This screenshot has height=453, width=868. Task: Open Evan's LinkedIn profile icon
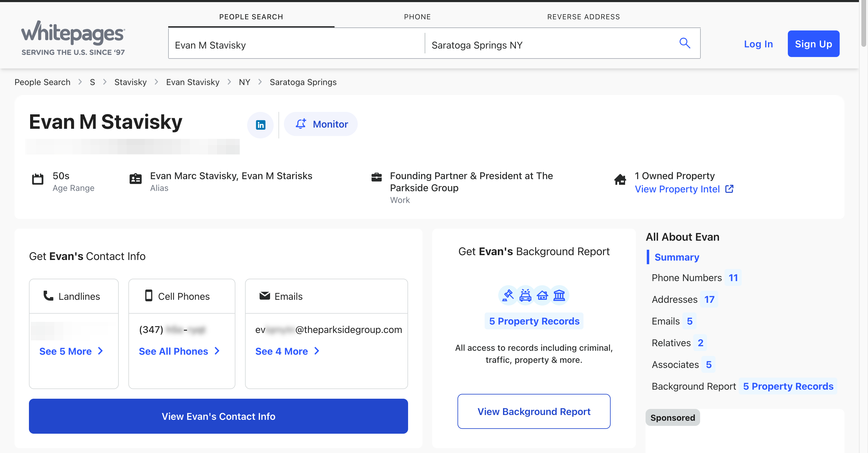click(260, 125)
